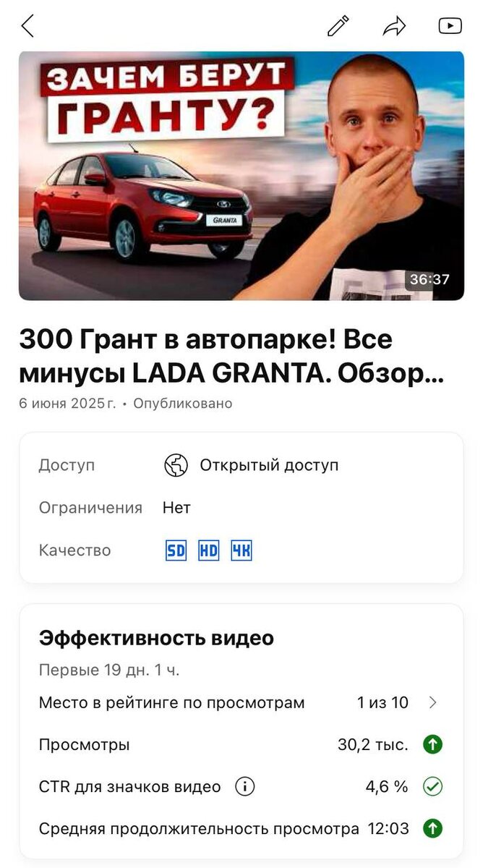483x868 pixels.
Task: Open video via YouTube play icon
Action: pyautogui.click(x=450, y=26)
